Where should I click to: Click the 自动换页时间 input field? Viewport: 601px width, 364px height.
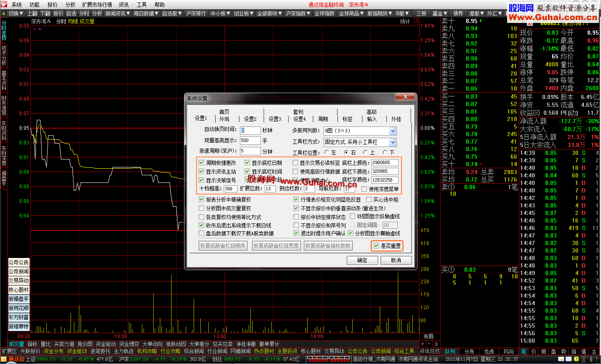[x=250, y=130]
